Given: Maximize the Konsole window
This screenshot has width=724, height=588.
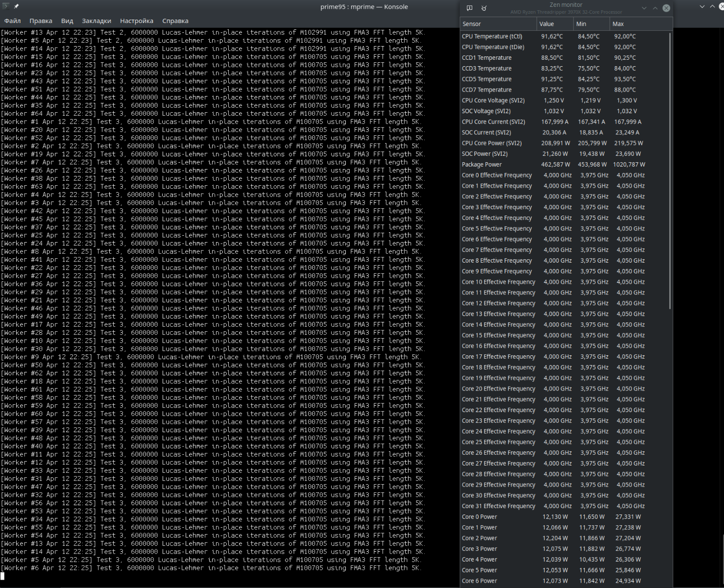Looking at the screenshot, I should point(713,6).
